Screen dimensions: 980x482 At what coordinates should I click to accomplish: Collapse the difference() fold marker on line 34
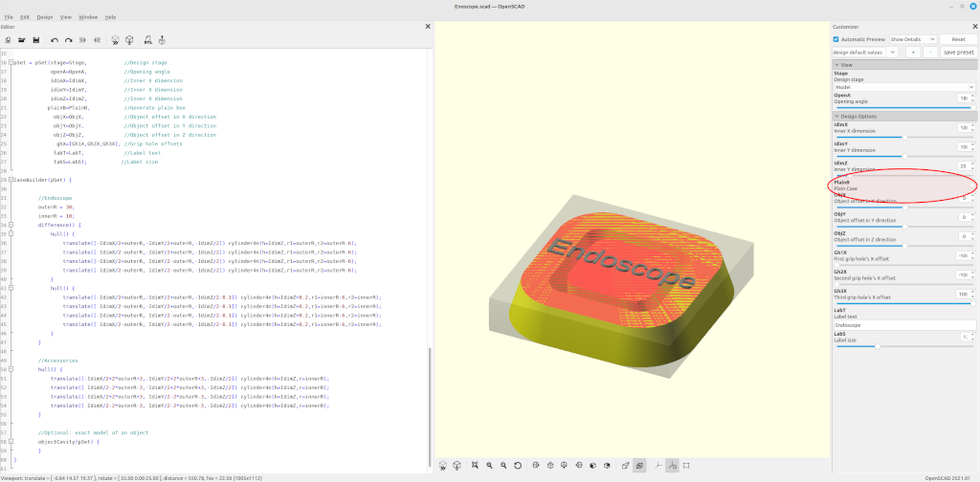pos(11,225)
